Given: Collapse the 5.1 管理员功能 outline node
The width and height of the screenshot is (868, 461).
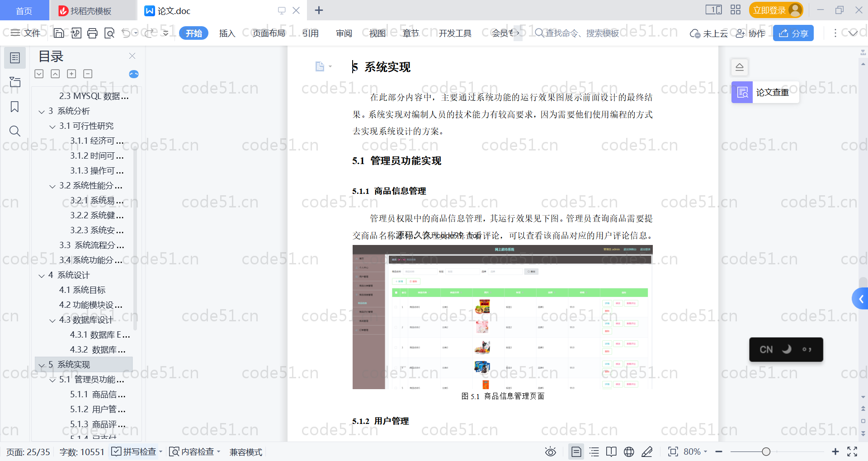Looking at the screenshot, I should point(52,380).
